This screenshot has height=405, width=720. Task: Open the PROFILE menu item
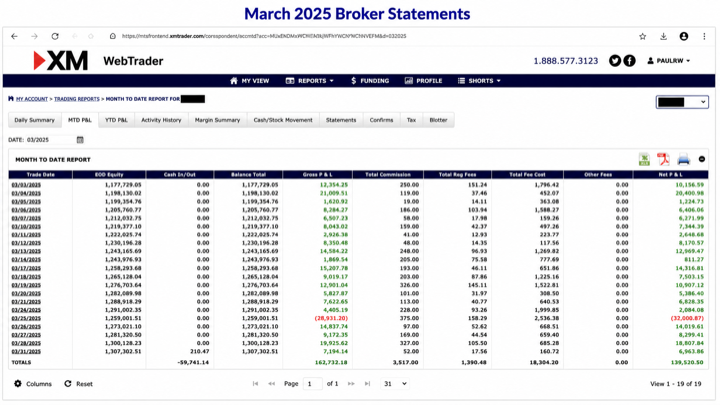[x=423, y=81]
